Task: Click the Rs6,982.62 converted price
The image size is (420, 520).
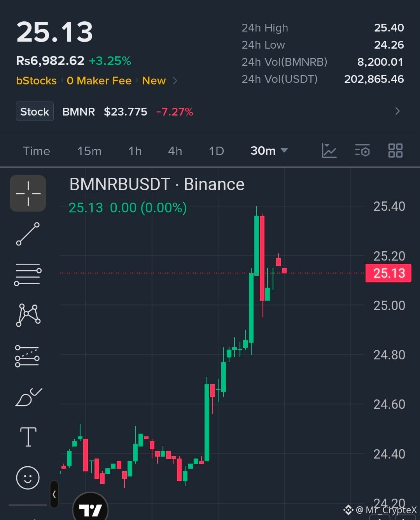Action: point(50,61)
